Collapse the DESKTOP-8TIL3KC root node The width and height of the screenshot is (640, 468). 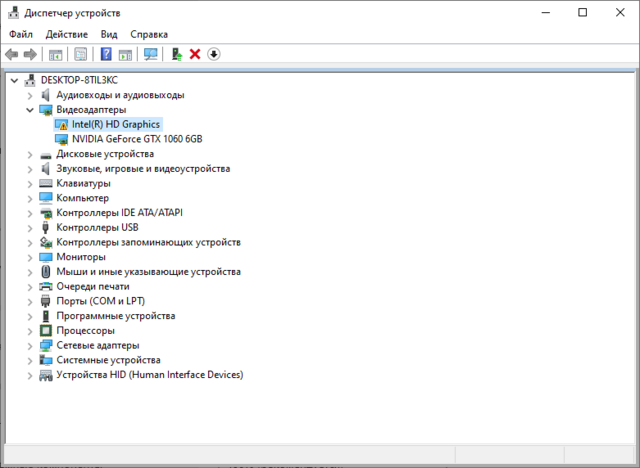click(x=13, y=80)
